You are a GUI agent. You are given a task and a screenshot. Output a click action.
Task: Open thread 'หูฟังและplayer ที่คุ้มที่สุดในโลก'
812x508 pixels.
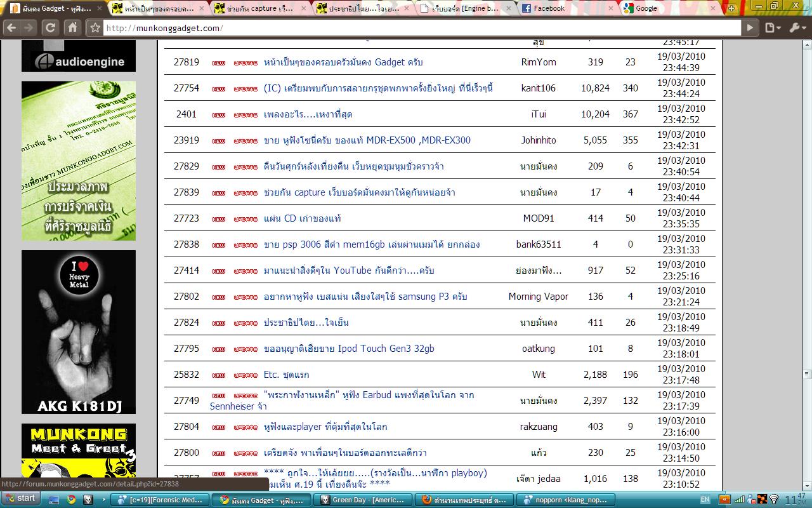[x=325, y=427]
